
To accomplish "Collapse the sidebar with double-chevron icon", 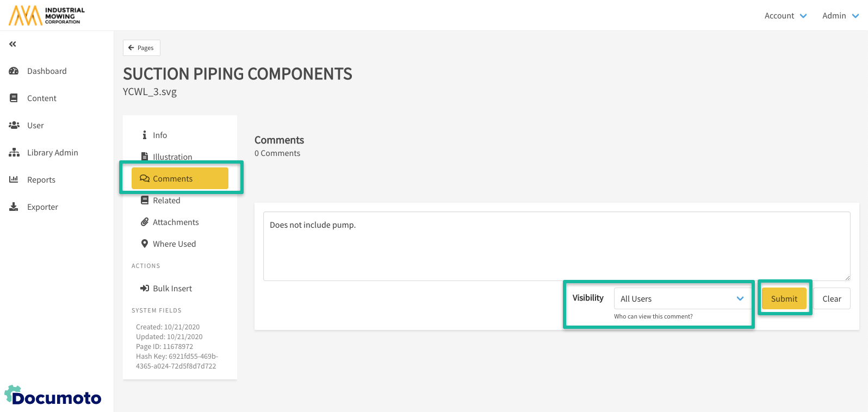I will [13, 44].
